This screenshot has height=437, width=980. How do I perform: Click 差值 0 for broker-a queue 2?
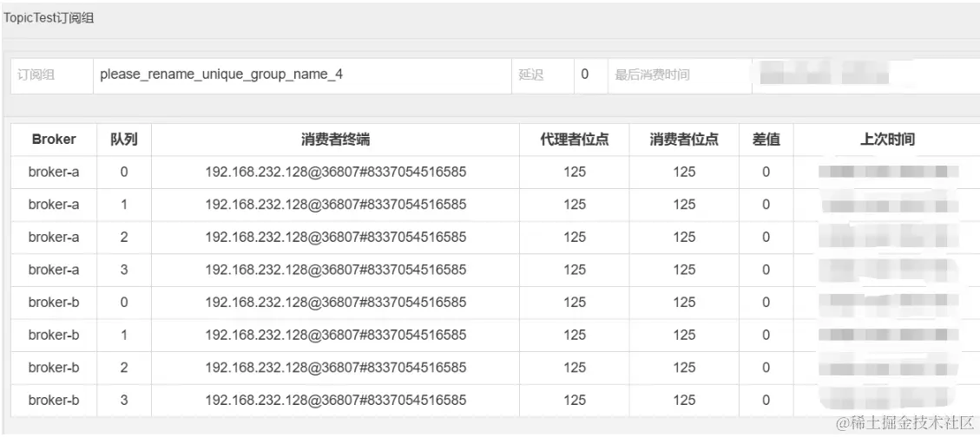coord(766,237)
